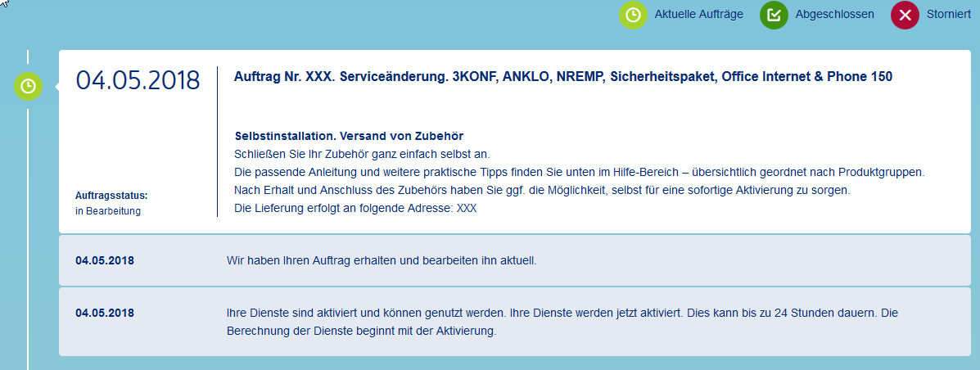
Task: Select the date of the order-received entry
Action: tap(104, 261)
